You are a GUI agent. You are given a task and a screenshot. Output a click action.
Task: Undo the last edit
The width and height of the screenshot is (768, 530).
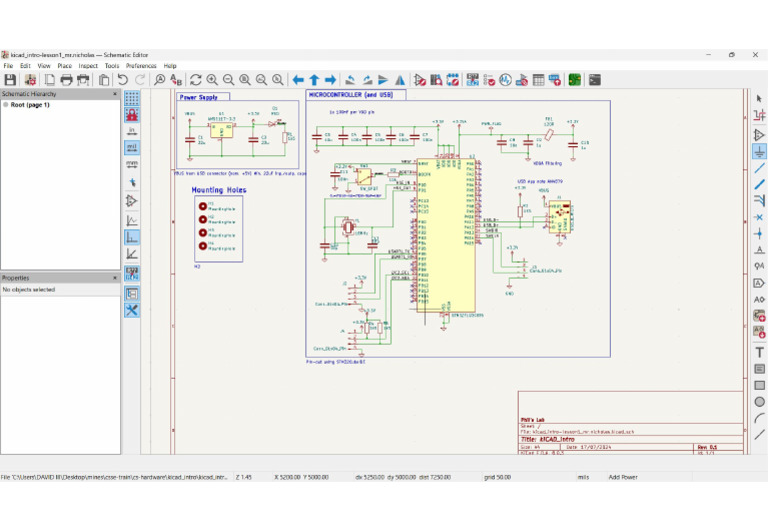pyautogui.click(x=123, y=80)
